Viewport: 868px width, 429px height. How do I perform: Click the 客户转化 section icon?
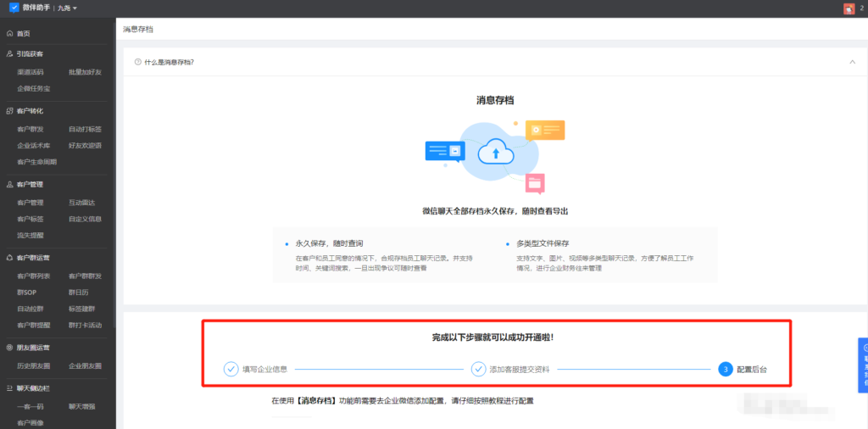[9, 111]
